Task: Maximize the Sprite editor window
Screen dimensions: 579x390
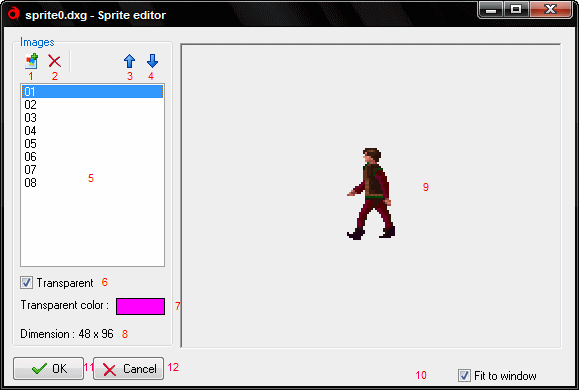Action: (x=516, y=9)
